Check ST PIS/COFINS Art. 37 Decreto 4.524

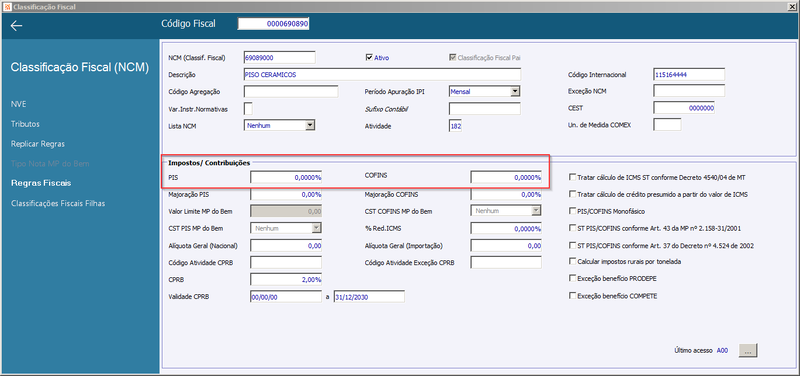tap(572, 245)
